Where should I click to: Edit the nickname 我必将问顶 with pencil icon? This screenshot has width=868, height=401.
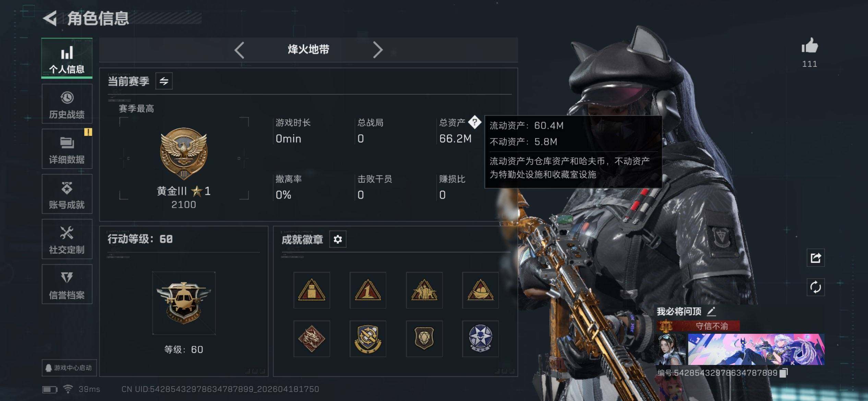tap(711, 311)
